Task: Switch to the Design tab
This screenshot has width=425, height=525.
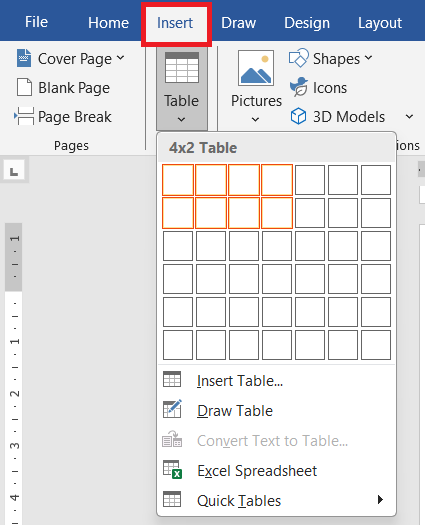Action: pos(307,23)
